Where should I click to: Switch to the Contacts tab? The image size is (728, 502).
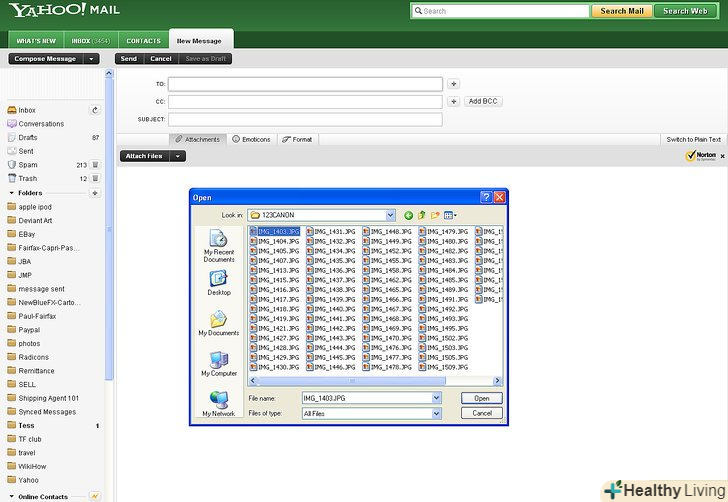(x=143, y=41)
